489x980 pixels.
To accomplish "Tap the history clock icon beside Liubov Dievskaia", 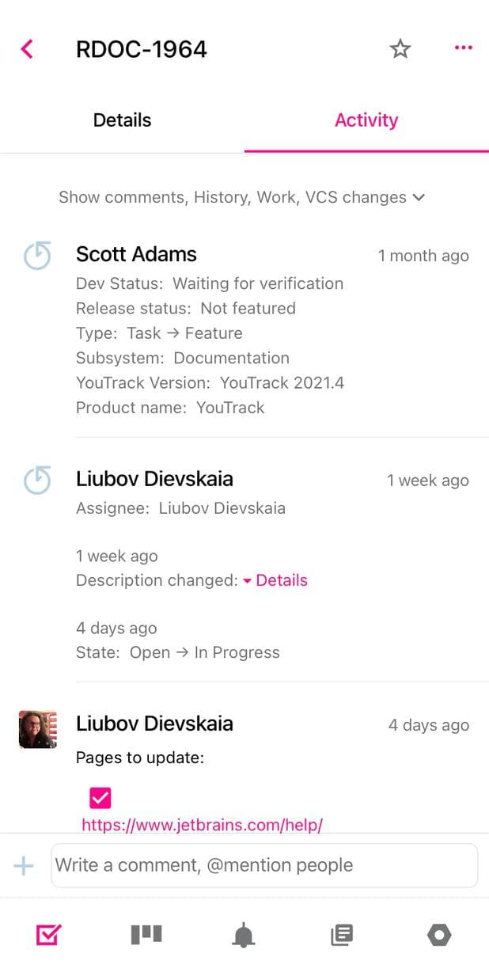I will (36, 481).
